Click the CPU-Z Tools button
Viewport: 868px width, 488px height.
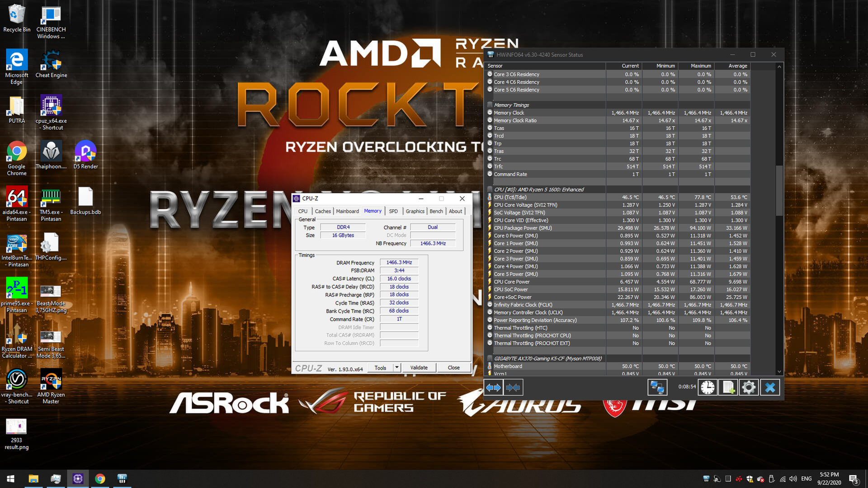[380, 368]
